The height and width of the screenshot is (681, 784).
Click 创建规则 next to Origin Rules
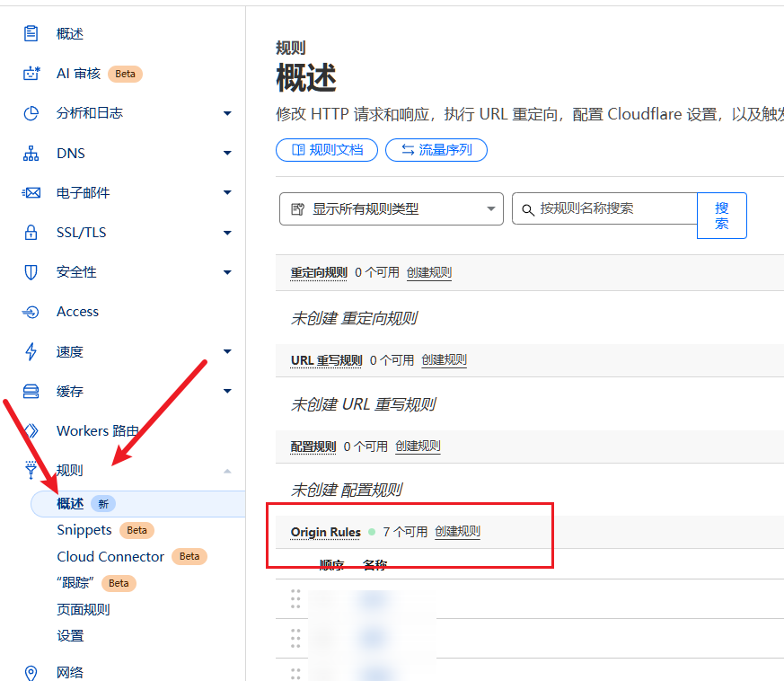pos(457,531)
